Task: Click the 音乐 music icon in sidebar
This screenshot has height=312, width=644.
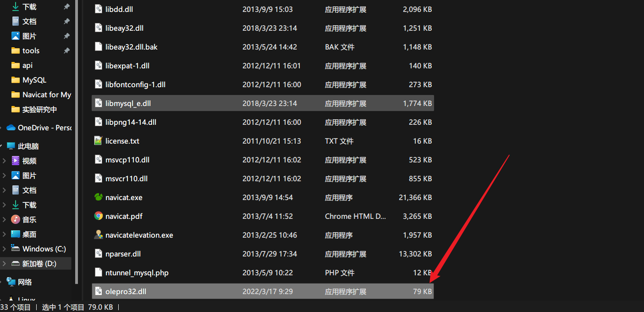Action: coord(16,219)
